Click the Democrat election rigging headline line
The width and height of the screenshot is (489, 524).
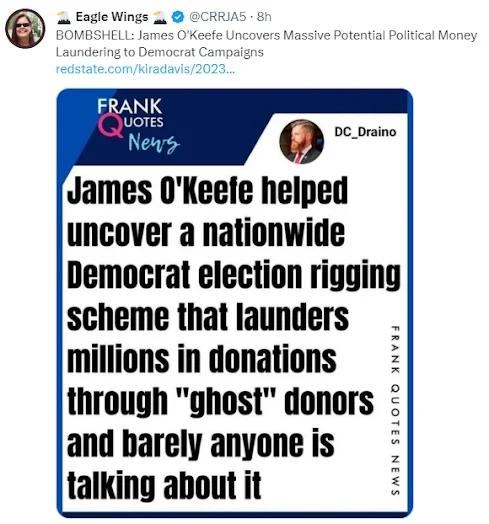click(x=234, y=275)
